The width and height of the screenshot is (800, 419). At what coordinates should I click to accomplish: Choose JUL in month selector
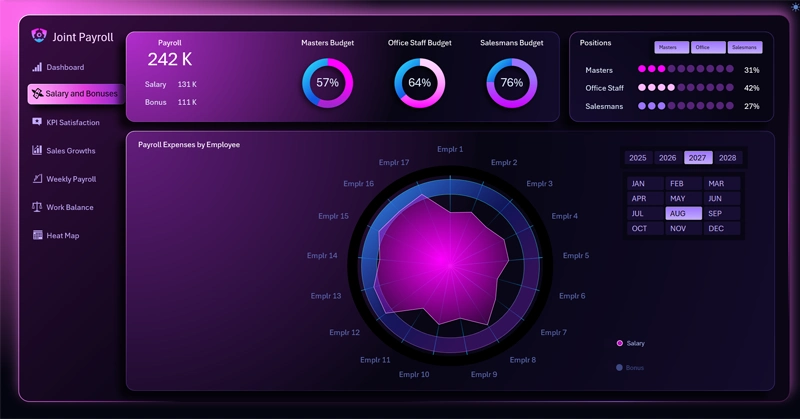[x=645, y=213]
